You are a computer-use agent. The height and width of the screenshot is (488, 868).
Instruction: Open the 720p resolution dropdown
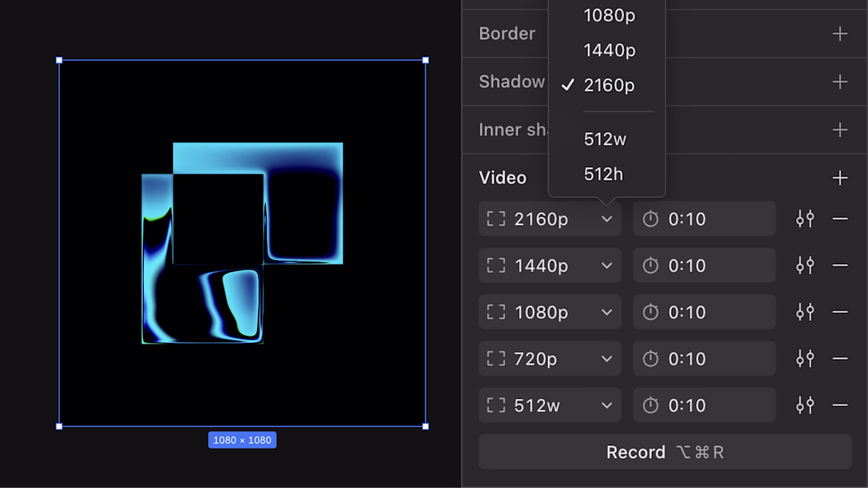pos(550,359)
